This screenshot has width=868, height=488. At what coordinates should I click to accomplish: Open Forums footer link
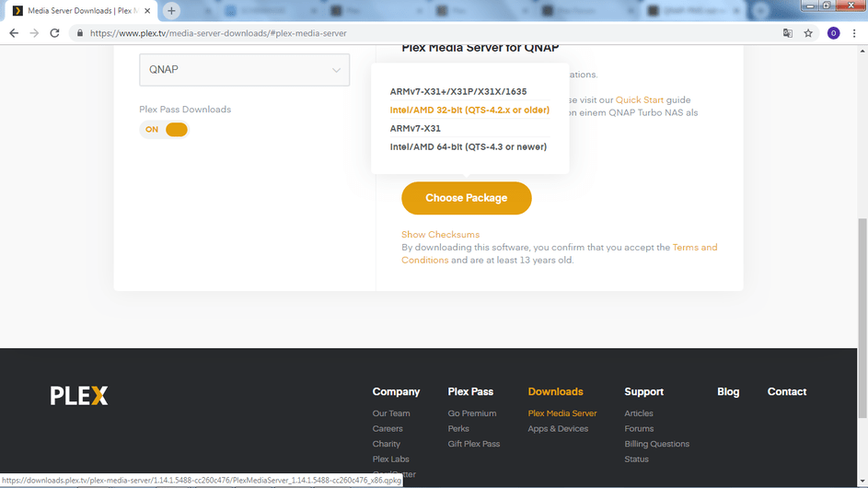(639, 429)
